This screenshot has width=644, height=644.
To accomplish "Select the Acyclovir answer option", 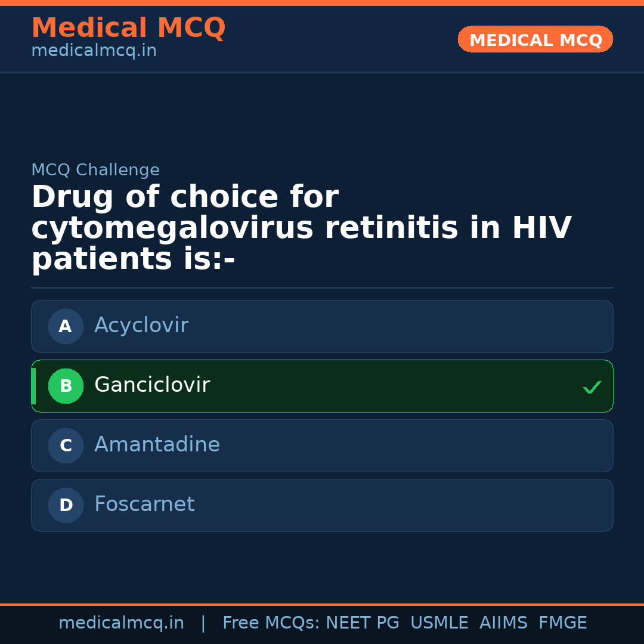I will coord(322,326).
